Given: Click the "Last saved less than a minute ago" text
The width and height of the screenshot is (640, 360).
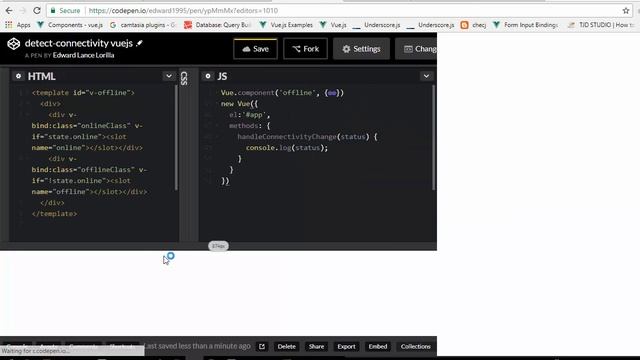Looking at the screenshot, I should point(198,346).
